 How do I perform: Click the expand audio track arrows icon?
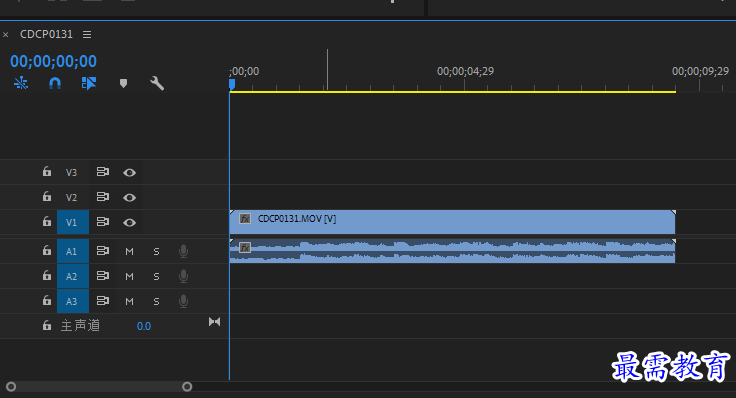coord(215,321)
